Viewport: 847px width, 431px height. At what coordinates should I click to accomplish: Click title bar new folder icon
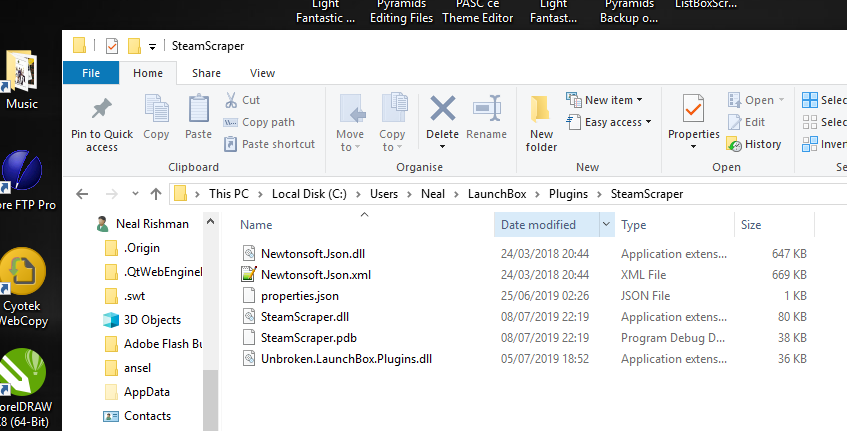pyautogui.click(x=135, y=46)
